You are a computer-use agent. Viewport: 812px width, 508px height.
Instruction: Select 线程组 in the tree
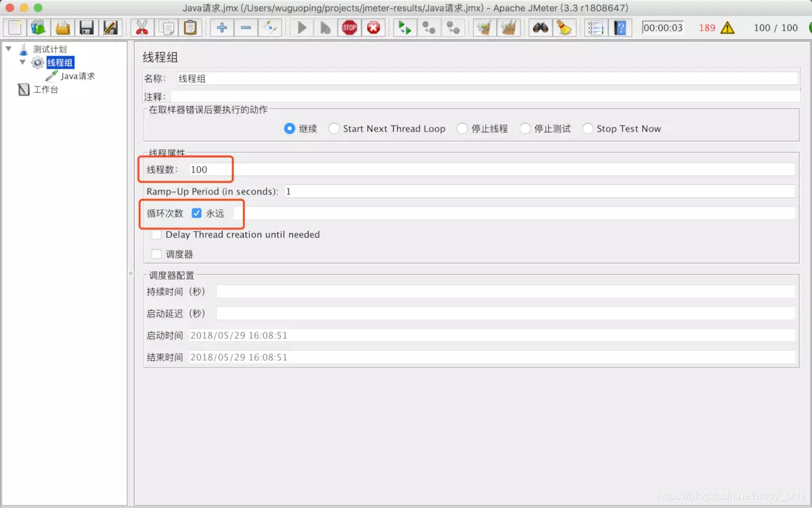[60, 62]
